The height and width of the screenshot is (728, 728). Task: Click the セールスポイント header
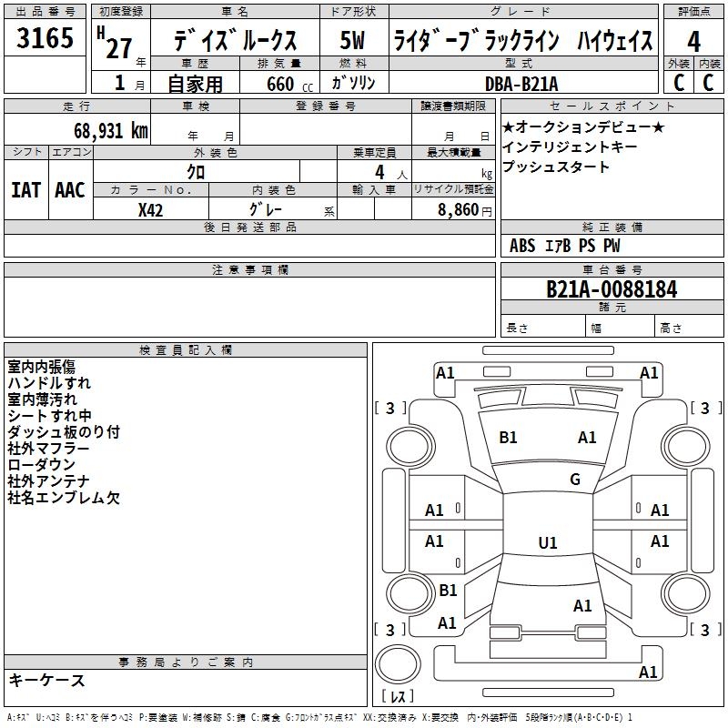point(612,106)
